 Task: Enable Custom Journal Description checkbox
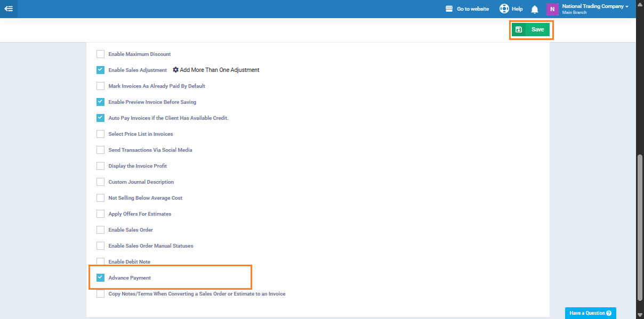coord(100,182)
